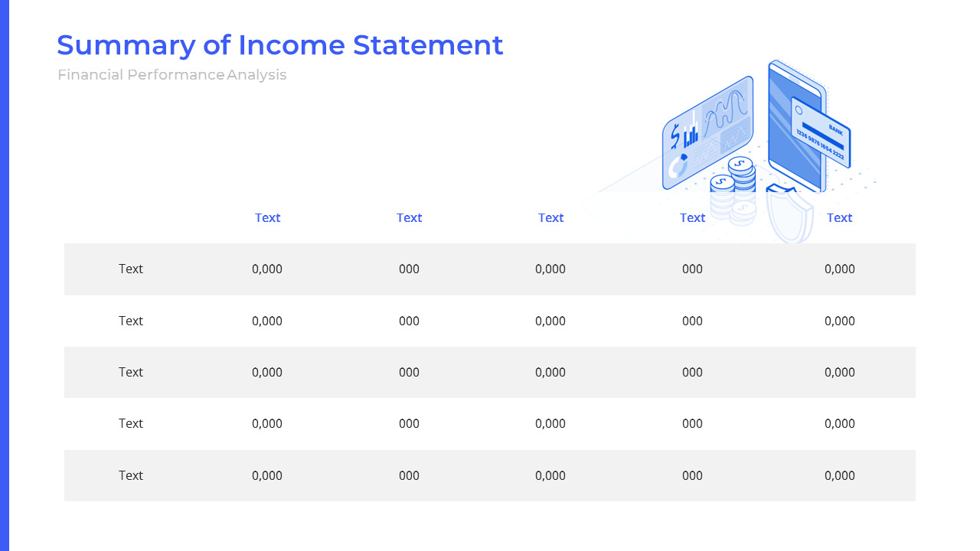Click the first column header "Text"

(267, 217)
